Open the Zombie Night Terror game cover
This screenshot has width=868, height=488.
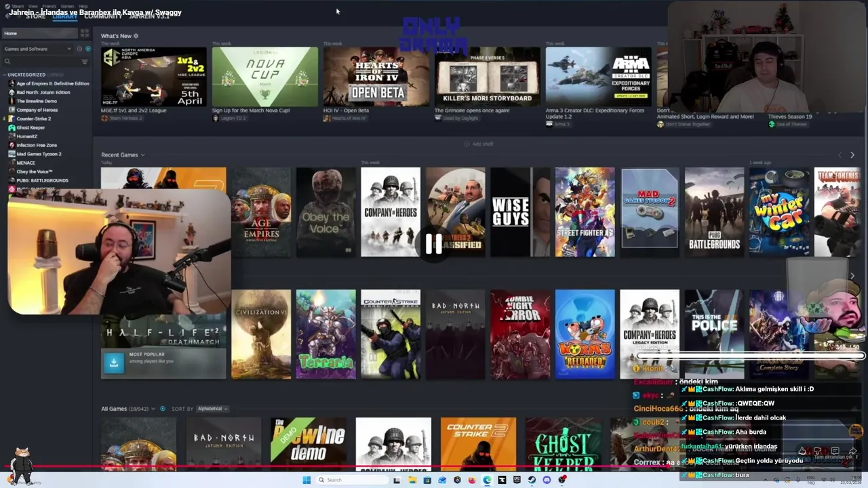click(520, 334)
